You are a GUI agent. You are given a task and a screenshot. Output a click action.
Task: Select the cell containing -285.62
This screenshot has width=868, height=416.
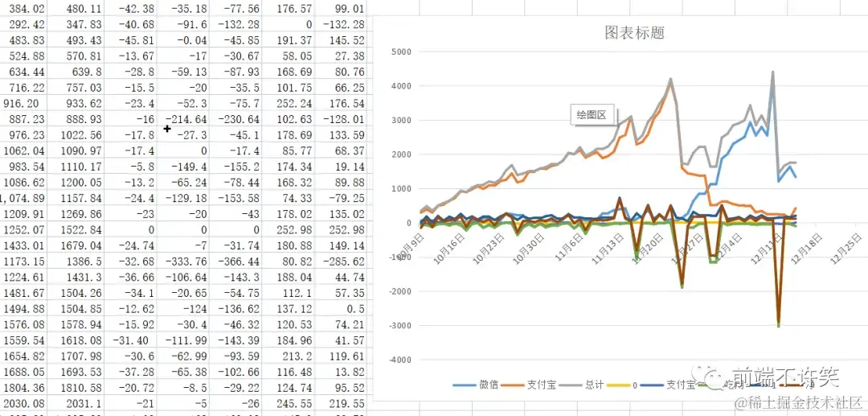(342, 262)
